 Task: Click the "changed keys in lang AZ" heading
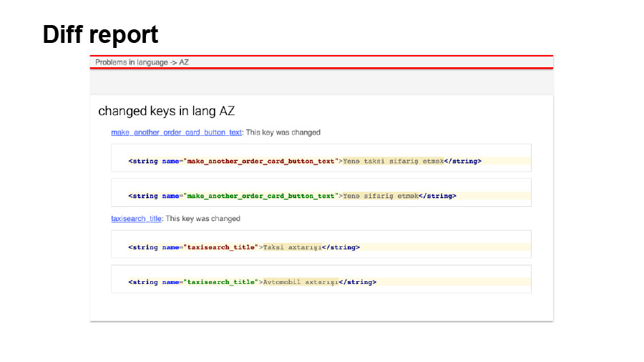point(166,111)
